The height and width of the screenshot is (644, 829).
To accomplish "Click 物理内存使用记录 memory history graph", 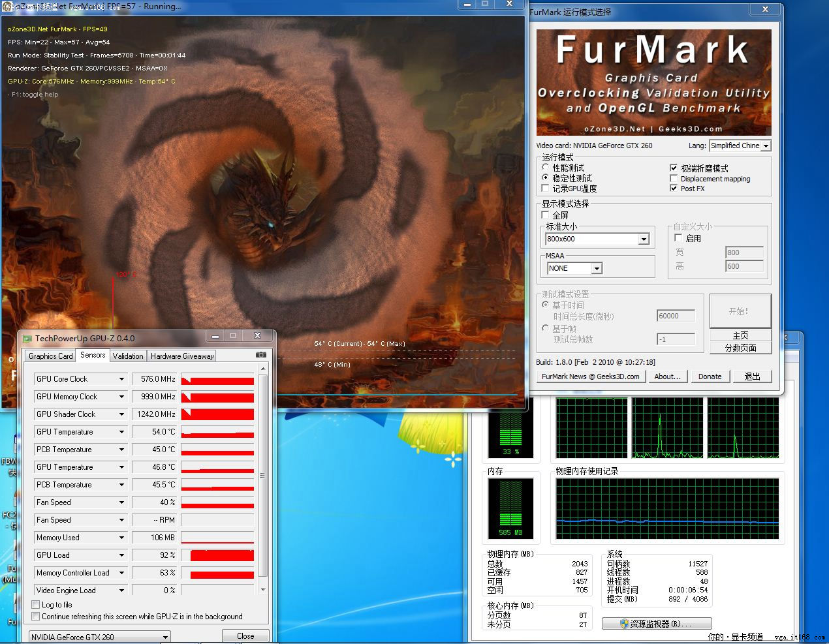I will [x=667, y=509].
